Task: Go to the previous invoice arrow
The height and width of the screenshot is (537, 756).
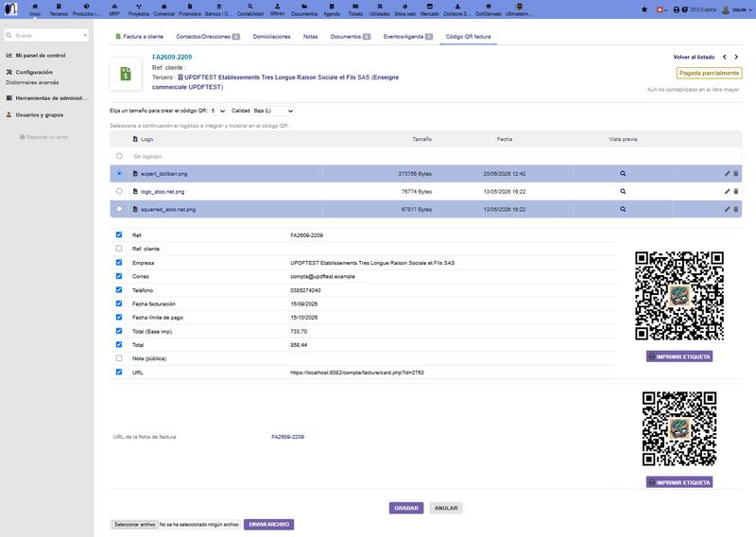Action: pos(724,57)
